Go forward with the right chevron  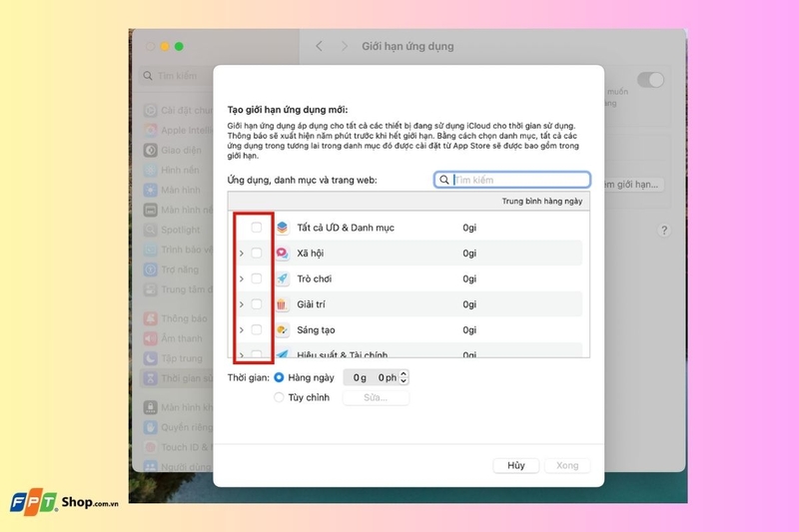pos(344,46)
